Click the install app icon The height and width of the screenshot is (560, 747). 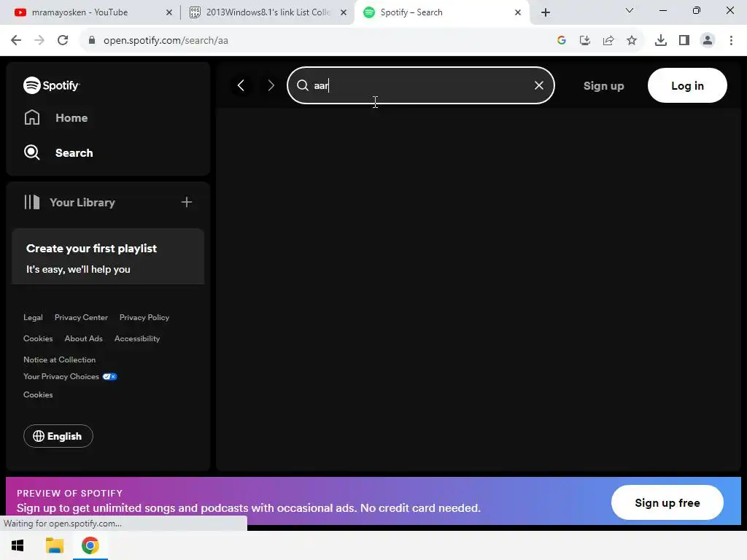tap(585, 41)
